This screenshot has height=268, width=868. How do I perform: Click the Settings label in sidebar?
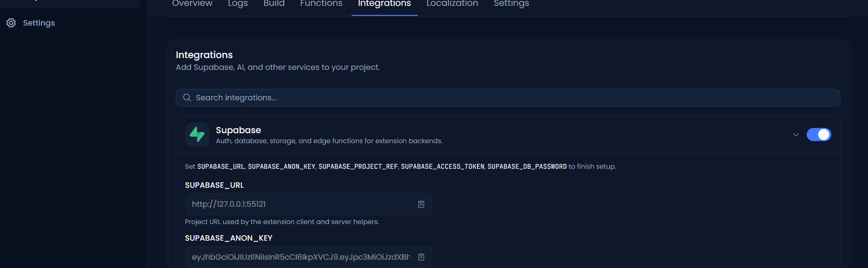(x=39, y=23)
